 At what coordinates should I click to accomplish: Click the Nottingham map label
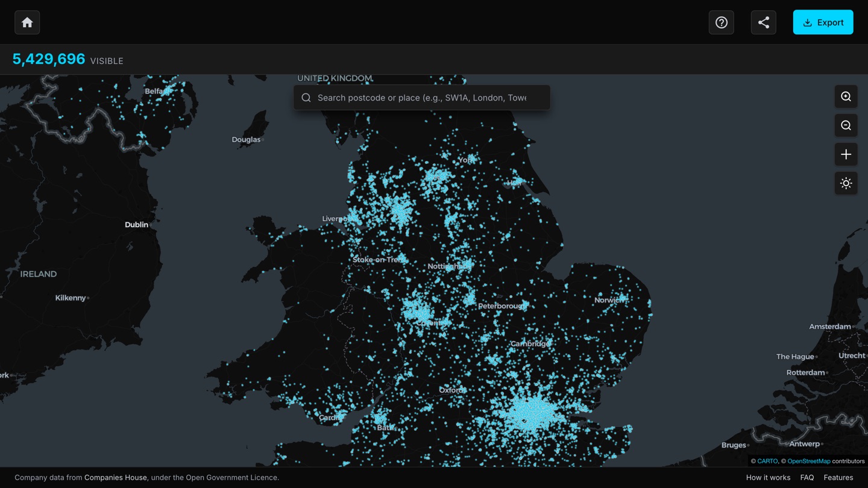448,266
